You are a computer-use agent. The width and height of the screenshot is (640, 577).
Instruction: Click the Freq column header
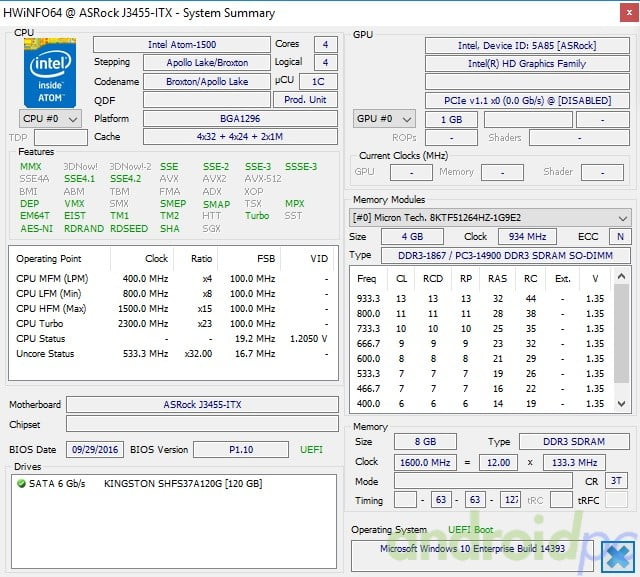[x=367, y=279]
